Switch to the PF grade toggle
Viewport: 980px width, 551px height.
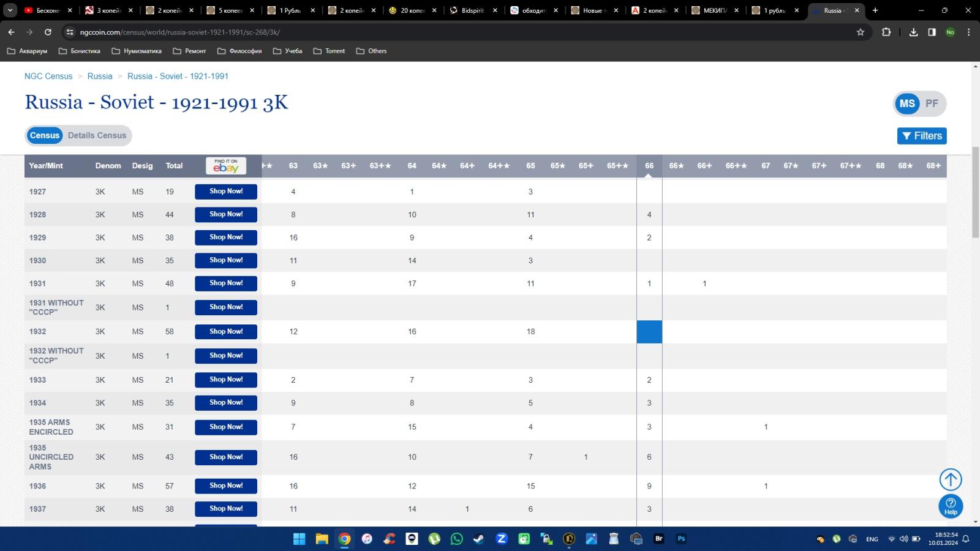pos(932,103)
